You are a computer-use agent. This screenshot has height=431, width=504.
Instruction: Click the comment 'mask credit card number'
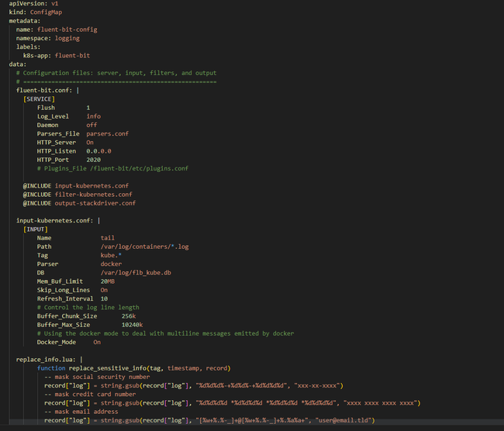(90, 394)
